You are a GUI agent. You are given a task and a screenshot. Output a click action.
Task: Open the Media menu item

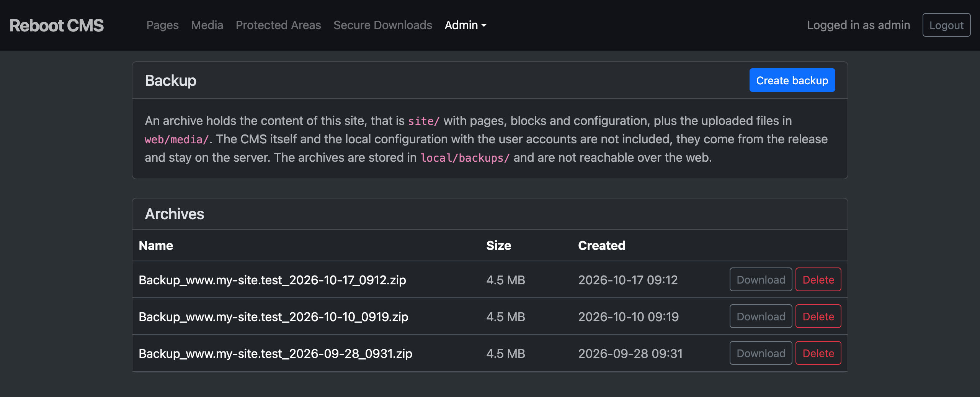[x=207, y=25]
